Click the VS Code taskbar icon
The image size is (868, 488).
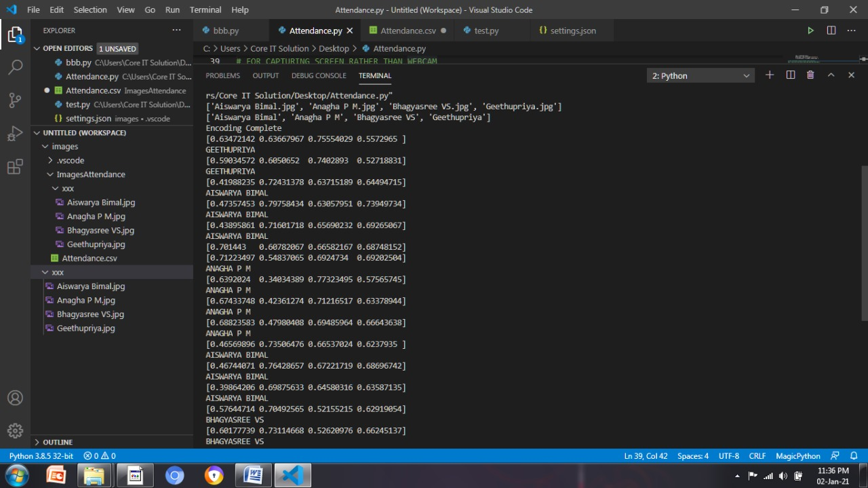click(293, 476)
